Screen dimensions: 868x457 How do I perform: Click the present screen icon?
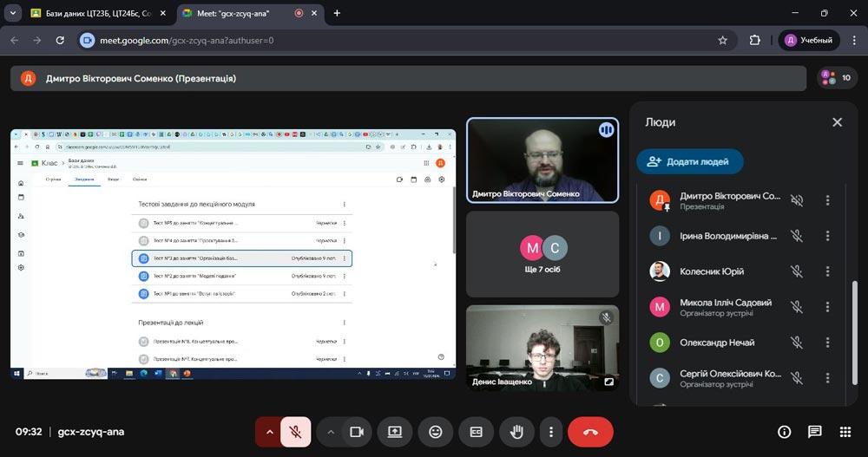395,432
